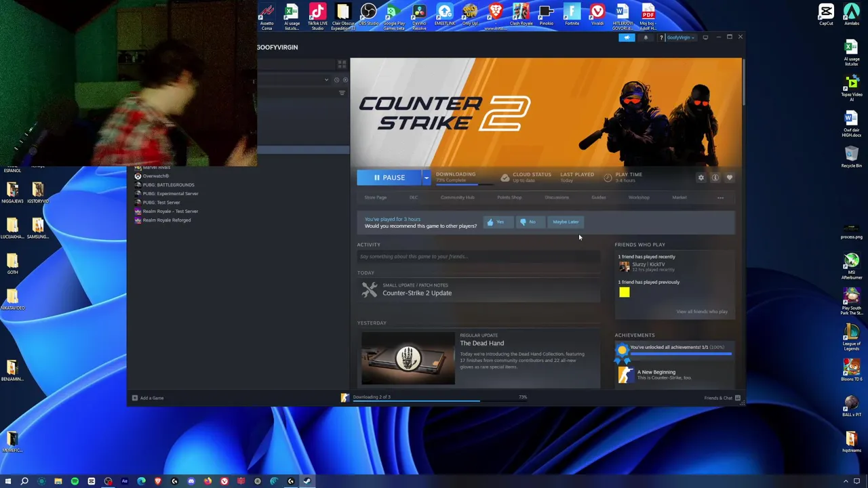Open the Workshop tab
Screen dimensions: 868x488
pyautogui.click(x=639, y=197)
